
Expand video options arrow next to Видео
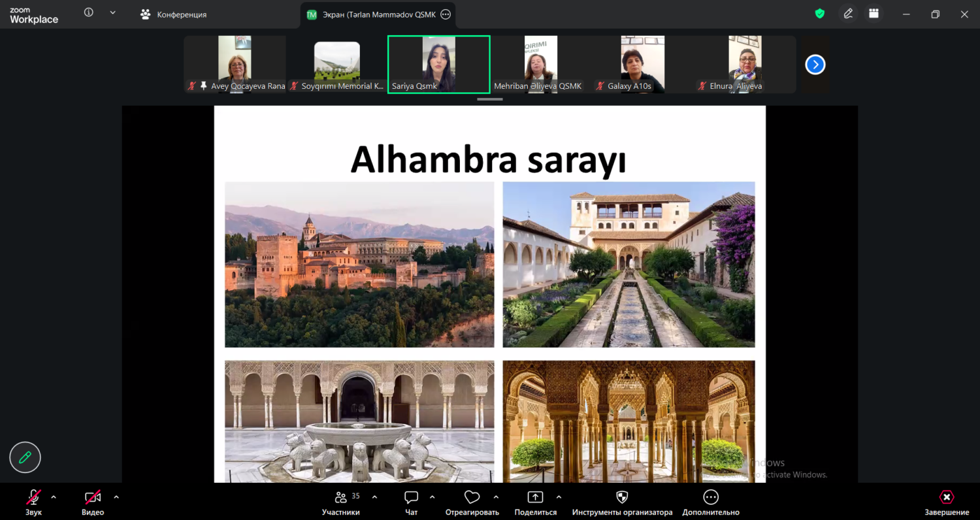tap(116, 497)
